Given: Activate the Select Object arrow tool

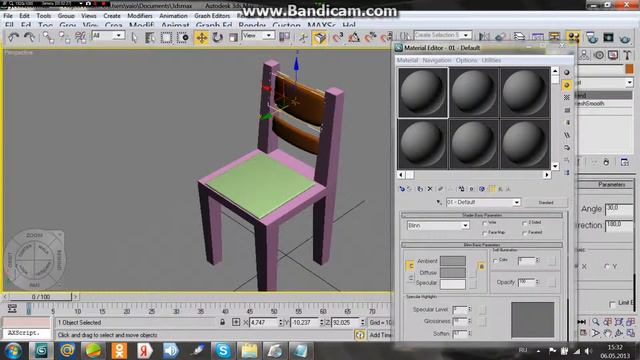Looking at the screenshot, I should pos(134,38).
